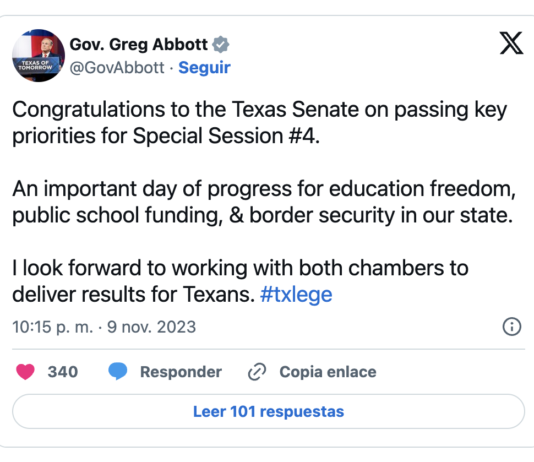
Task: Click the 'I look forward' paragraph
Action: pyautogui.click(x=240, y=281)
